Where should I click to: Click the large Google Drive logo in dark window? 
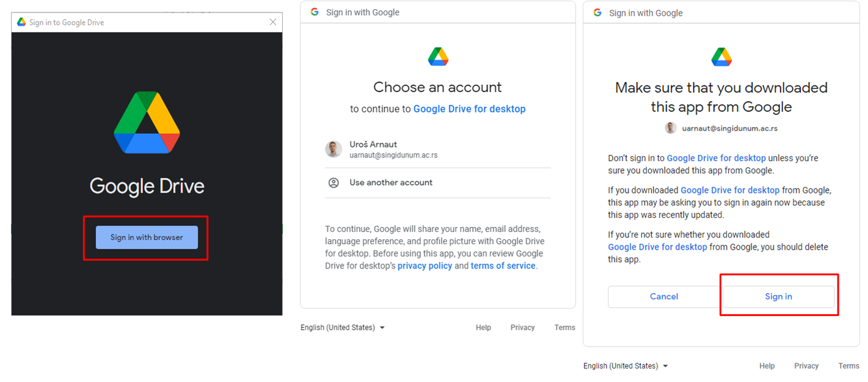tap(147, 122)
